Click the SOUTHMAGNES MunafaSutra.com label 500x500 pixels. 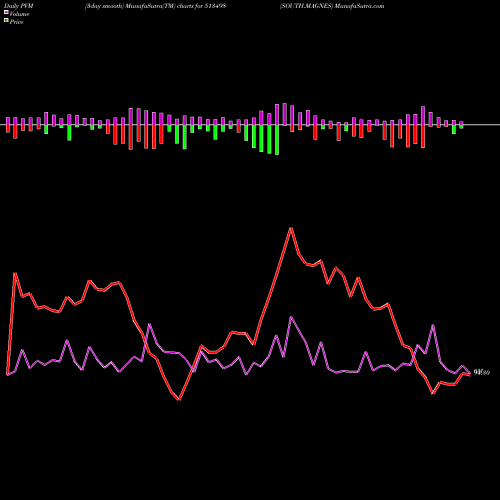coord(332,6)
